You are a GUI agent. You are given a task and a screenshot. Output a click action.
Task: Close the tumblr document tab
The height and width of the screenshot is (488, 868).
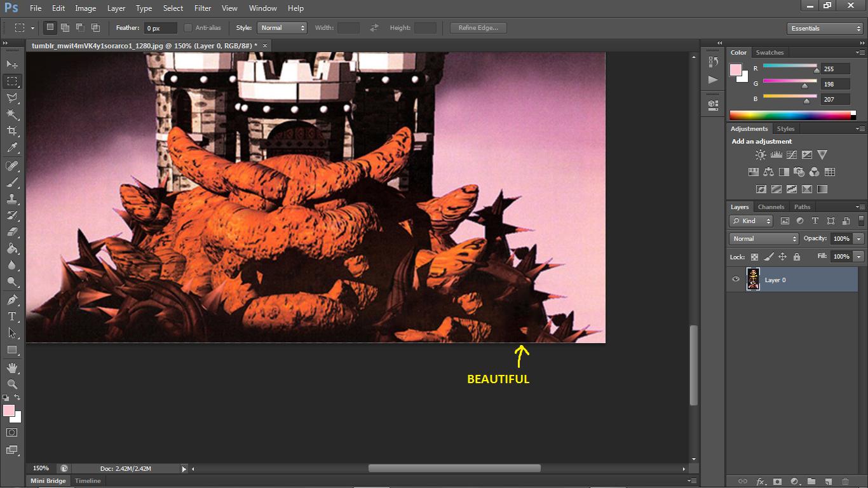[x=265, y=46]
